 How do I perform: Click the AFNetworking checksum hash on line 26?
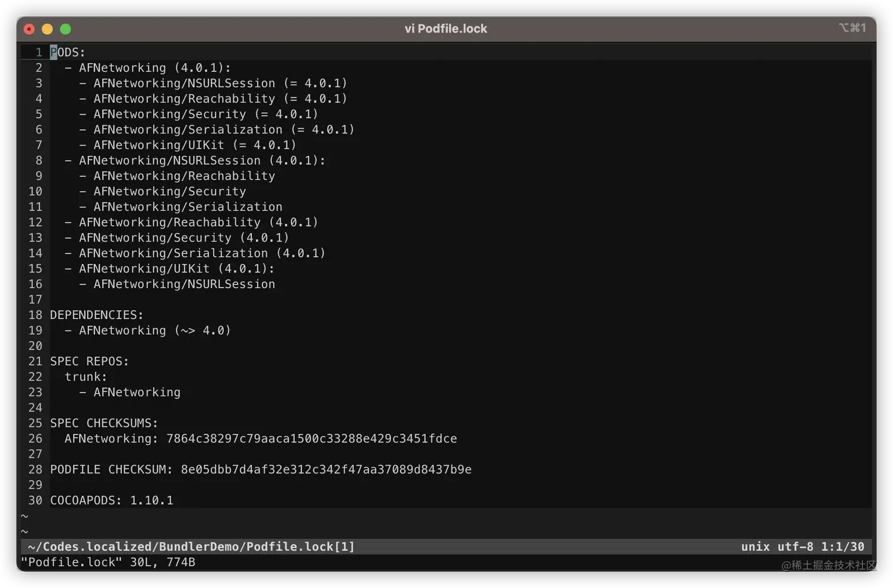(312, 439)
